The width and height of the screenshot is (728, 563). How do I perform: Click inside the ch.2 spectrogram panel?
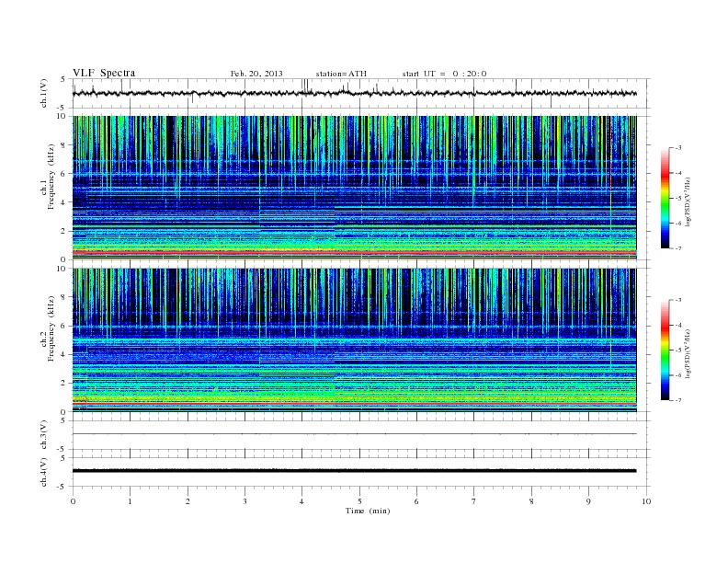pyautogui.click(x=354, y=340)
